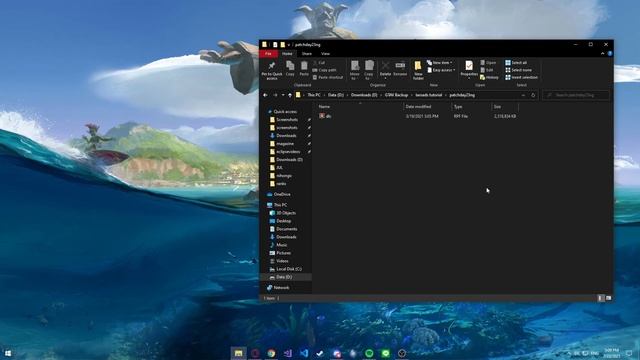Open the Windows Start menu
The height and width of the screenshot is (360, 640).
point(8,353)
